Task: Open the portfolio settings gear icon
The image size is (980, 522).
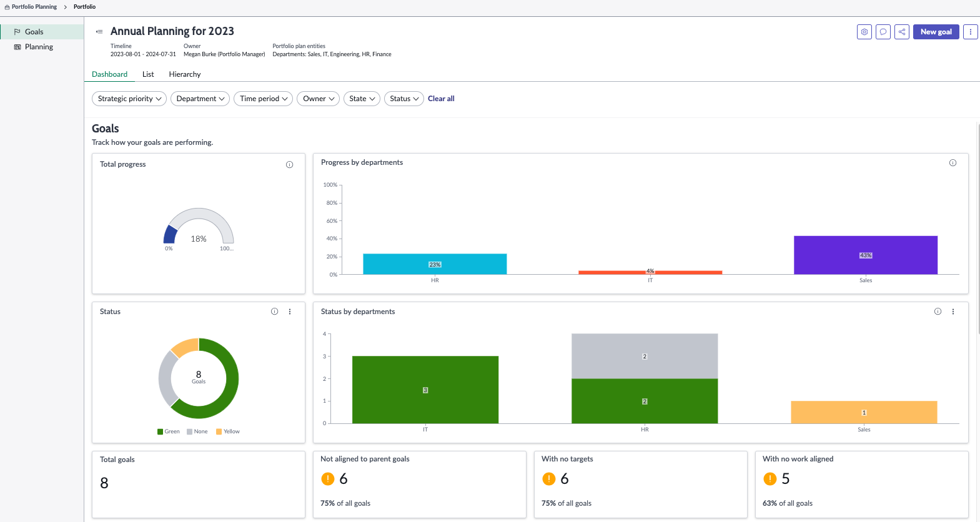Action: (x=864, y=32)
